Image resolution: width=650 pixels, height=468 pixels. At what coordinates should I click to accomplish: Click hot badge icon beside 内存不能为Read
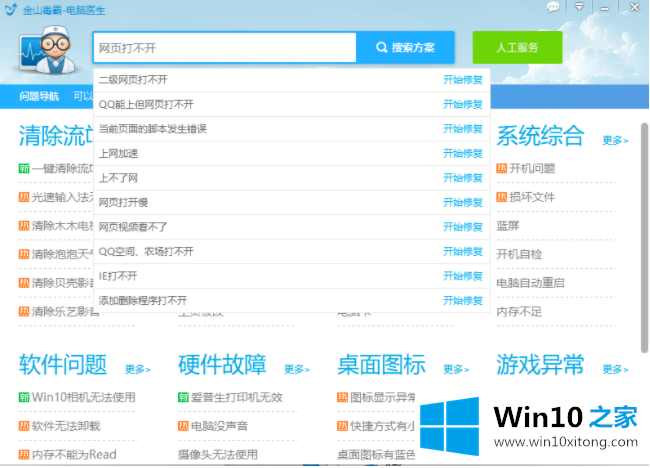pyautogui.click(x=24, y=454)
